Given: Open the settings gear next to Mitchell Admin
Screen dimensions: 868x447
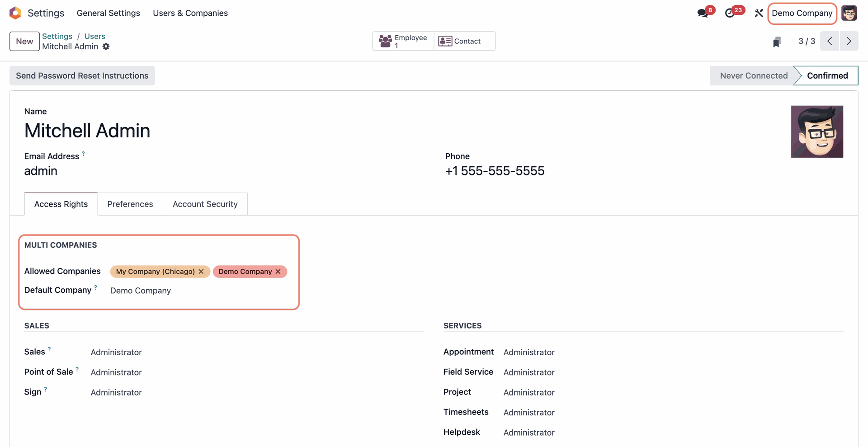Looking at the screenshot, I should click(x=106, y=47).
